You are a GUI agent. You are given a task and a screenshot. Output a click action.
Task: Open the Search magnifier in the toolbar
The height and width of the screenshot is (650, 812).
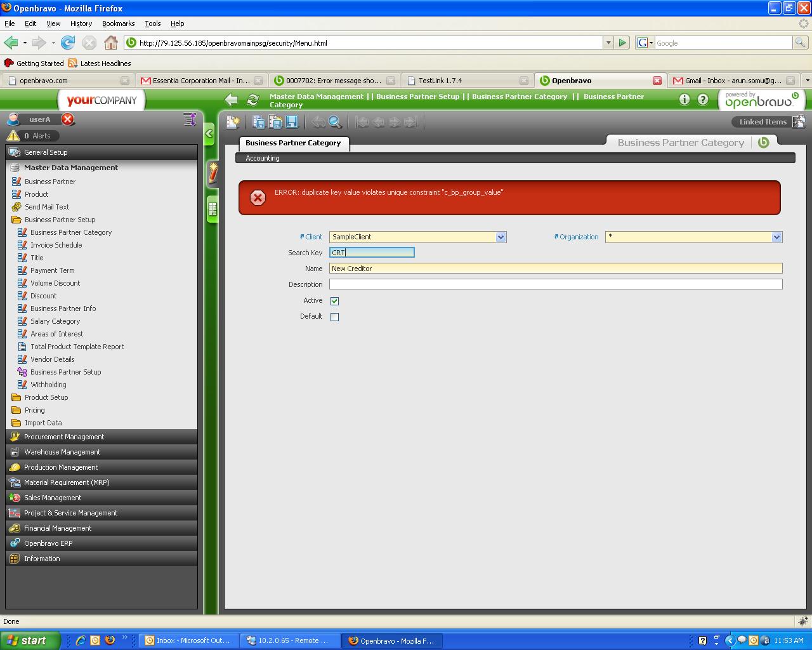pos(335,122)
